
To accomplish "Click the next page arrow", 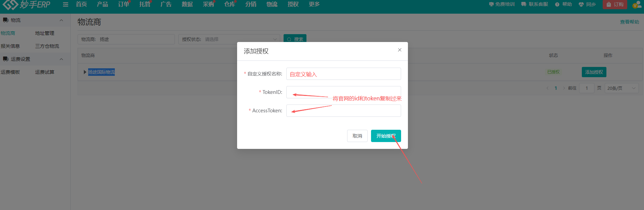I will 564,88.
